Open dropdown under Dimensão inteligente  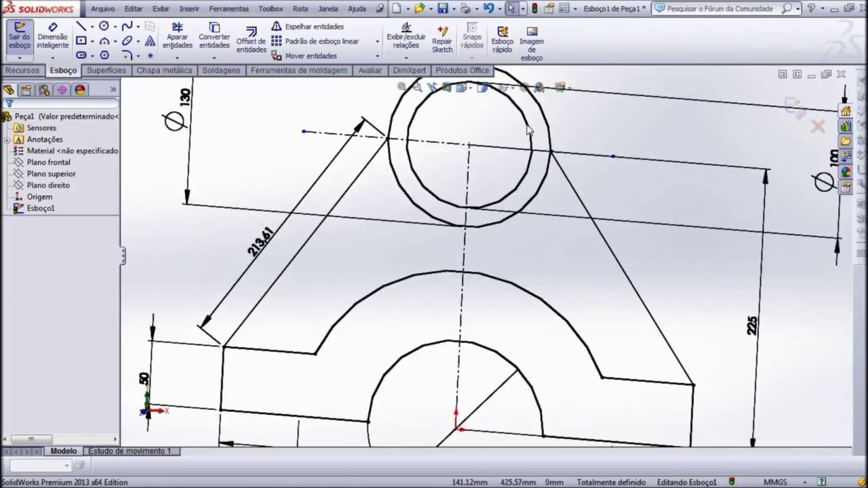point(52,58)
